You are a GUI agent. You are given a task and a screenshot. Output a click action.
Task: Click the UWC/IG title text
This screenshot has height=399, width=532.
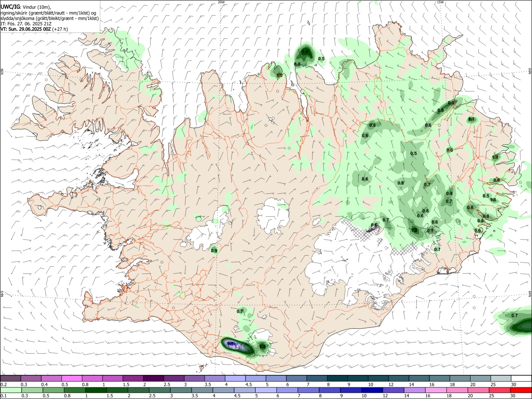tap(10, 7)
